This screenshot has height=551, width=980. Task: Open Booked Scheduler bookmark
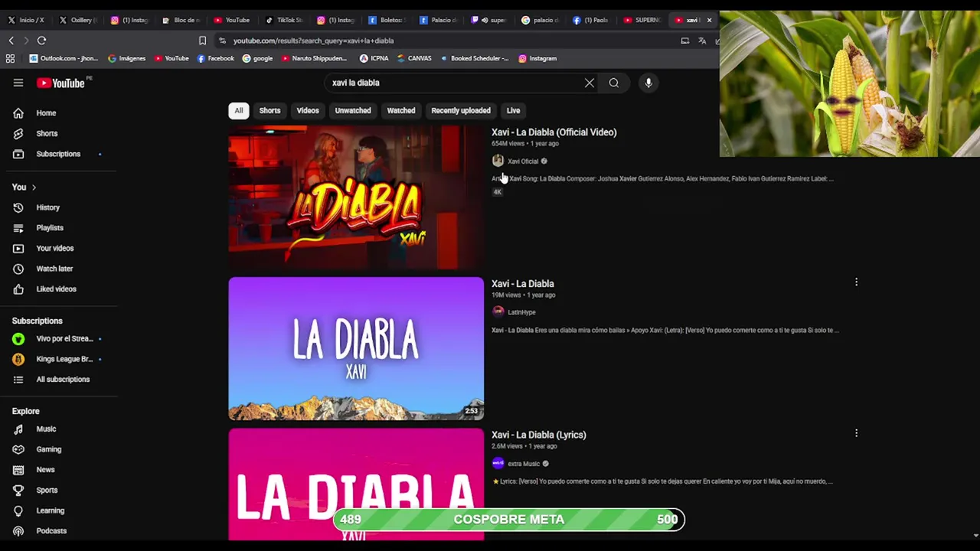pyautogui.click(x=474, y=58)
